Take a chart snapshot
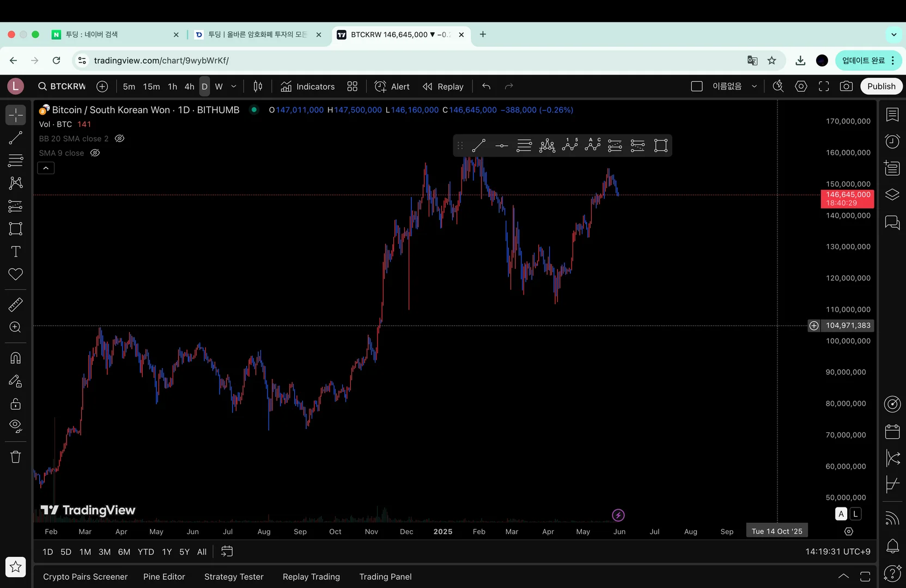Viewport: 906px width, 588px height. coord(846,87)
